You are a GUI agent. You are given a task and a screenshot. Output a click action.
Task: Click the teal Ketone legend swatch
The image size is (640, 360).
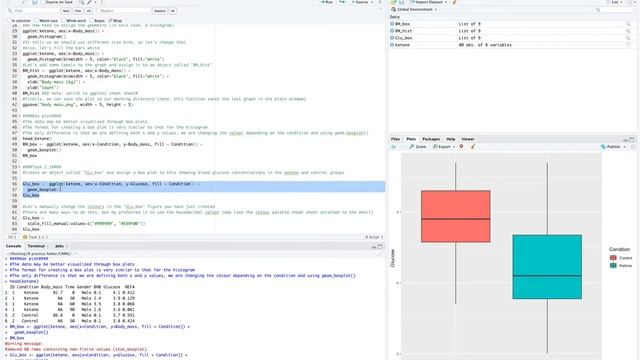point(613,265)
